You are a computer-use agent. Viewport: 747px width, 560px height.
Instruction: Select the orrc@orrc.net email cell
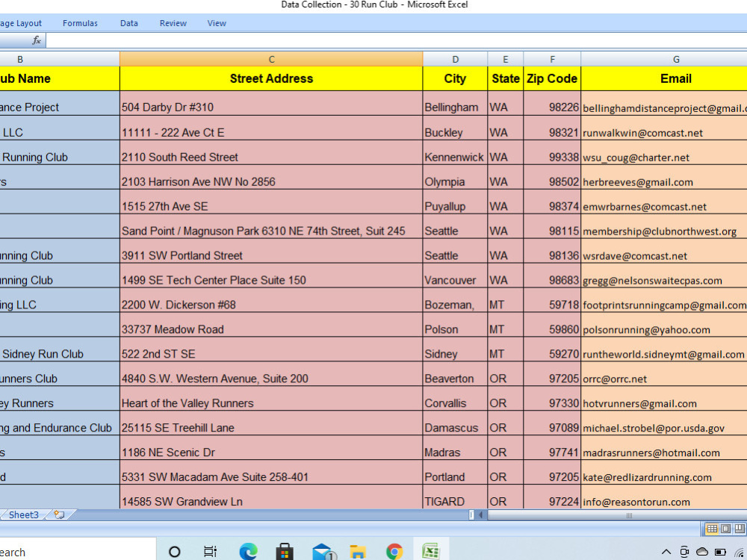coord(664,374)
